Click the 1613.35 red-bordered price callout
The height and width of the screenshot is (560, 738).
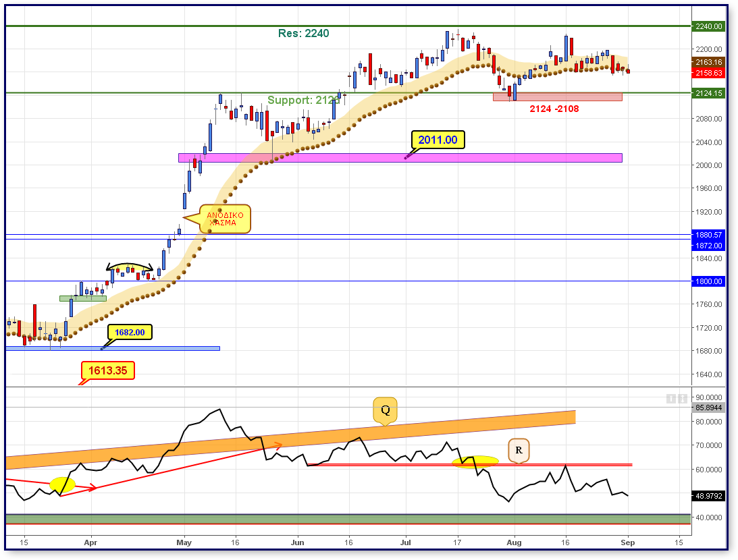point(108,370)
